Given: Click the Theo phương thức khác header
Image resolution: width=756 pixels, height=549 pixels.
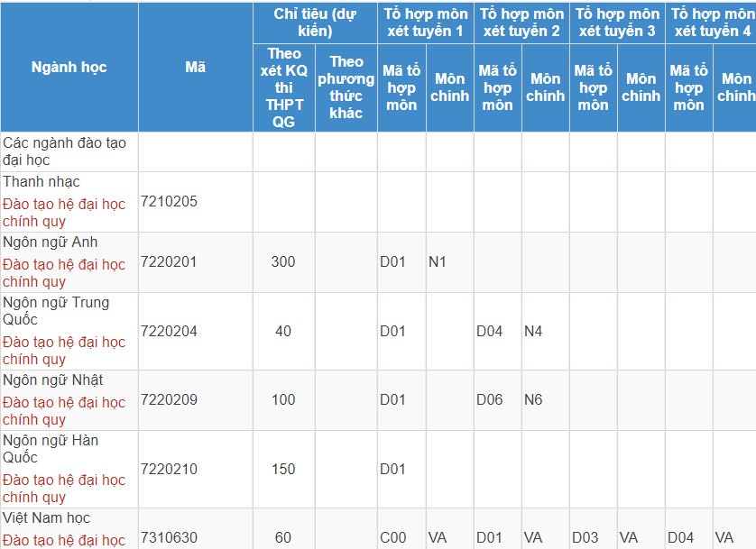Looking at the screenshot, I should 346,87.
